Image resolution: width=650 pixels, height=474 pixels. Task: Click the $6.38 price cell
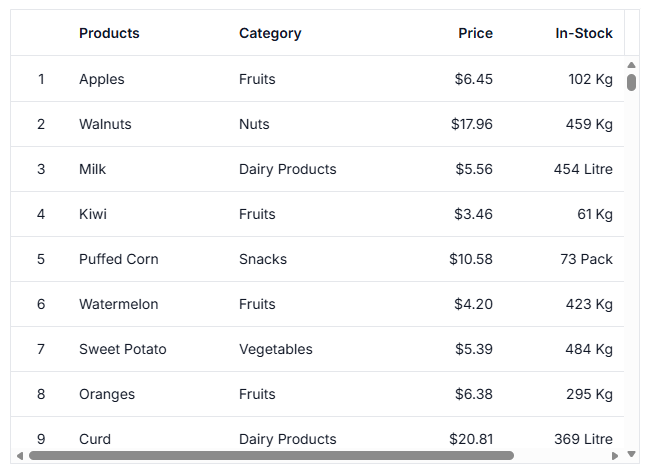click(x=473, y=394)
